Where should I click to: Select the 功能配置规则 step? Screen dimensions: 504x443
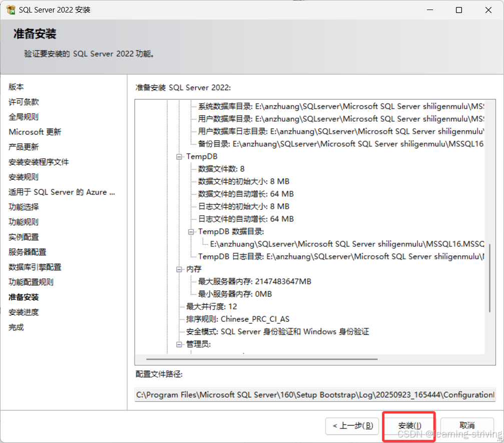pos(31,282)
